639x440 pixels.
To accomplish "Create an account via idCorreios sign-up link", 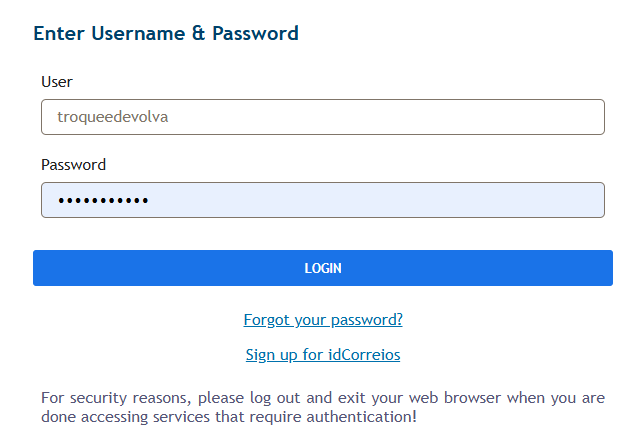I will tap(323, 354).
